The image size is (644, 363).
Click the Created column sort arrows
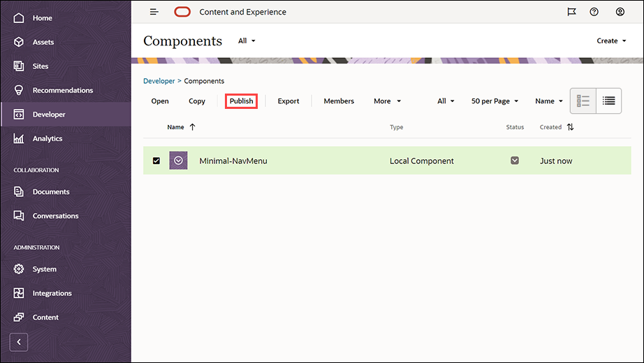coord(570,127)
